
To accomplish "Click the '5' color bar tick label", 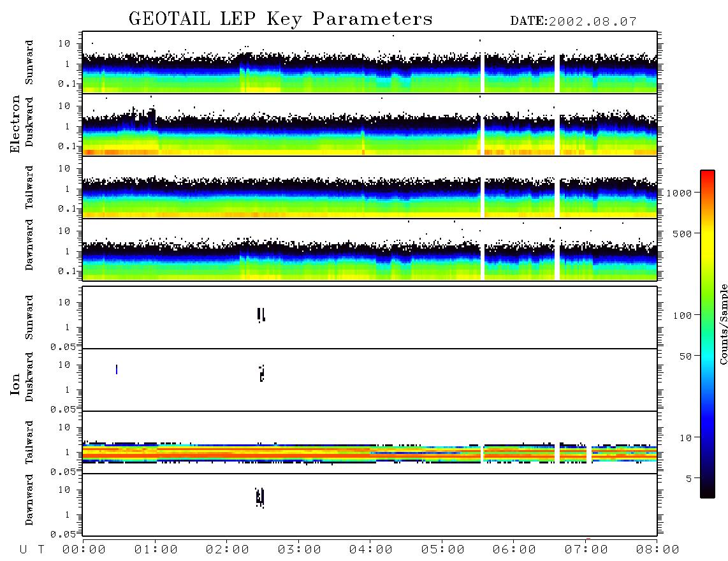I will [x=689, y=479].
